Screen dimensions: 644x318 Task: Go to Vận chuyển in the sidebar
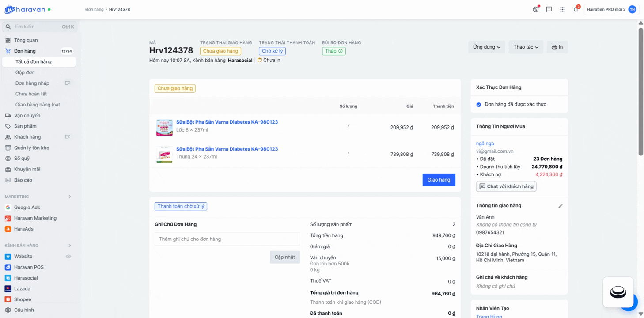click(x=27, y=116)
